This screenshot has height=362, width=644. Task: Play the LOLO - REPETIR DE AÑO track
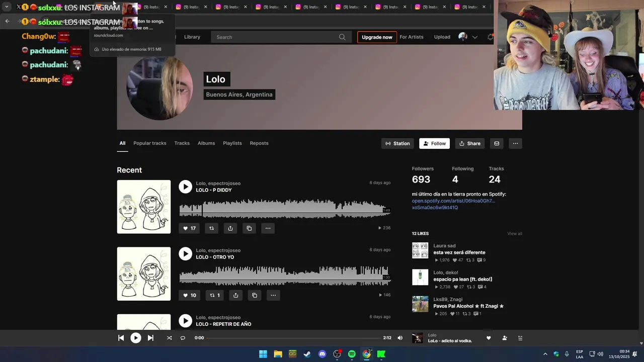pyautogui.click(x=185, y=321)
